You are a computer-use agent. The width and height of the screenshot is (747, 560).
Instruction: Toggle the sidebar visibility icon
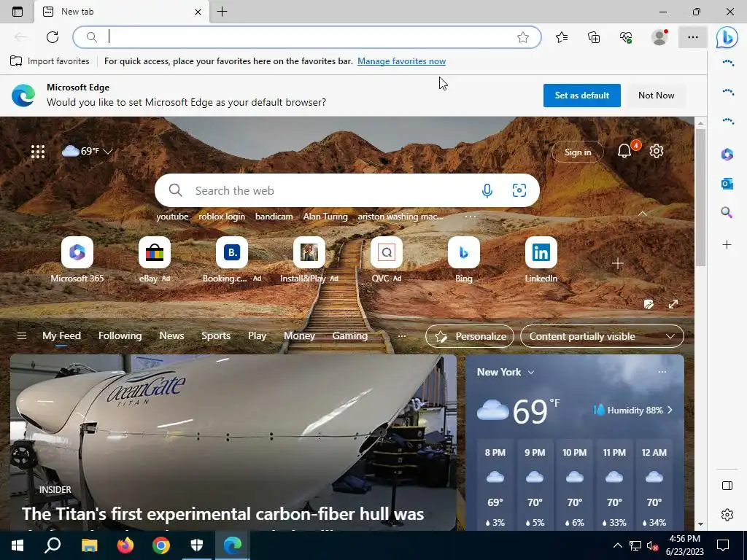pos(727,486)
